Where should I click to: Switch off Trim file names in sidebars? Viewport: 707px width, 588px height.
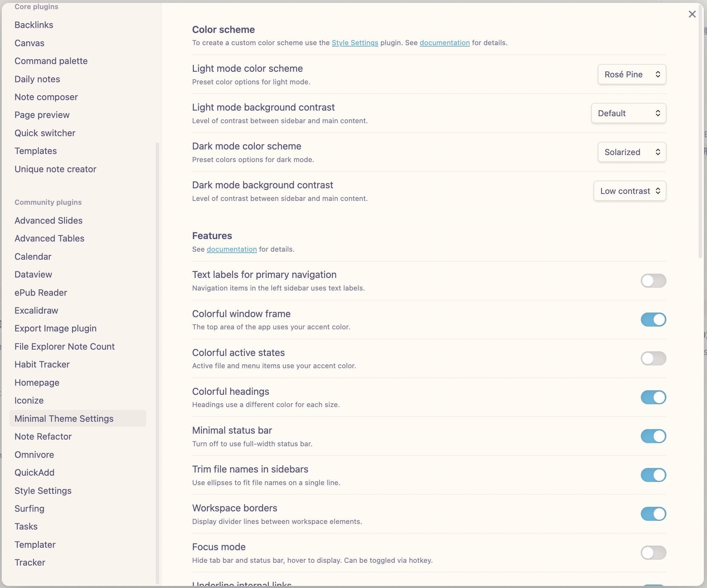click(x=653, y=475)
